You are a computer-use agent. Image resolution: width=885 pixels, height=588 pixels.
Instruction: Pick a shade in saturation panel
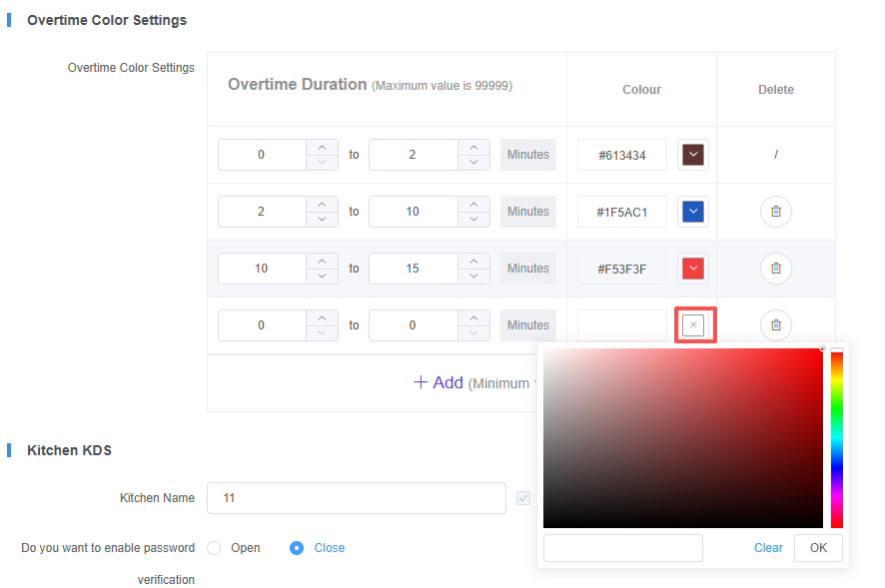point(682,437)
